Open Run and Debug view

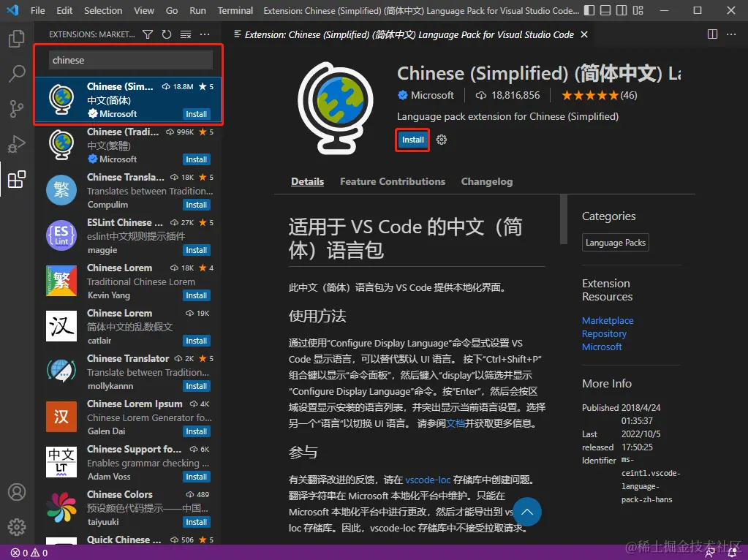point(17,143)
